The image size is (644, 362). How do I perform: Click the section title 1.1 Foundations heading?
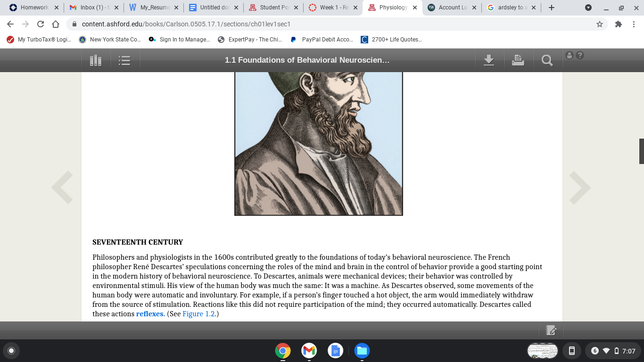(307, 60)
